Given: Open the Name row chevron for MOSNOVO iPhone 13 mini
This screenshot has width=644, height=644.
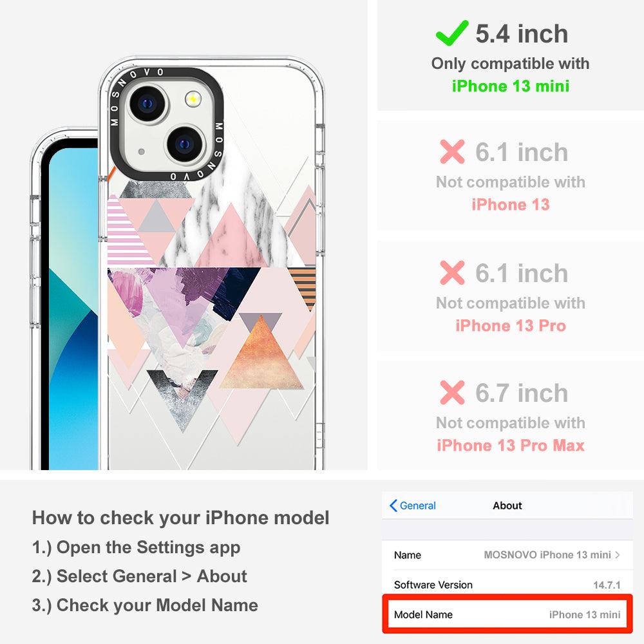Looking at the screenshot, I should point(618,555).
